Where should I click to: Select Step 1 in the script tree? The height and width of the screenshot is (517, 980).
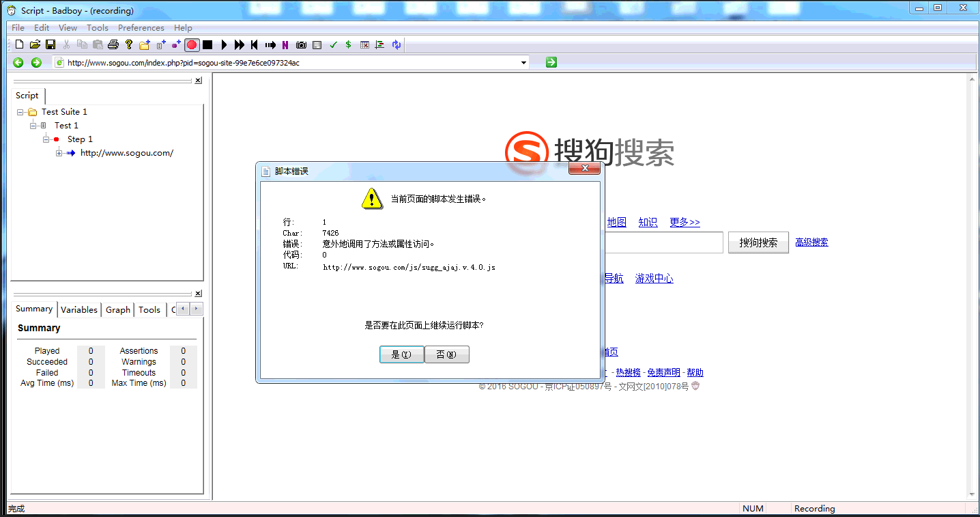(80, 139)
